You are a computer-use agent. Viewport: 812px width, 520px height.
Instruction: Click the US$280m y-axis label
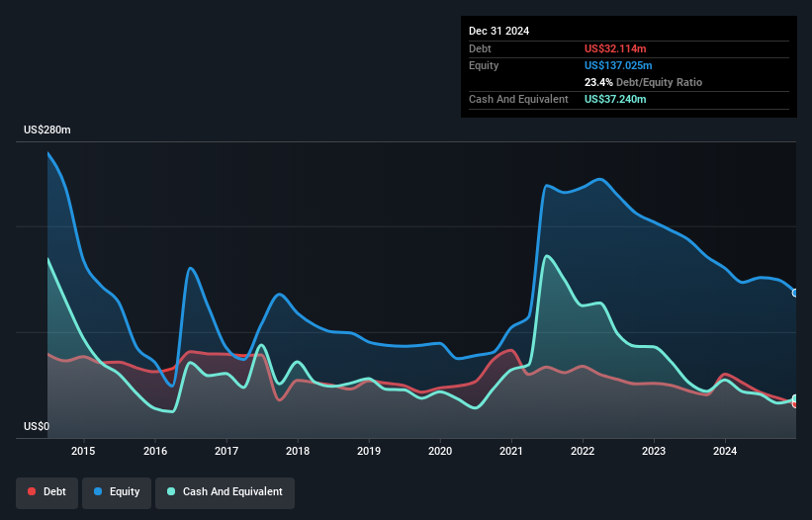[47, 130]
